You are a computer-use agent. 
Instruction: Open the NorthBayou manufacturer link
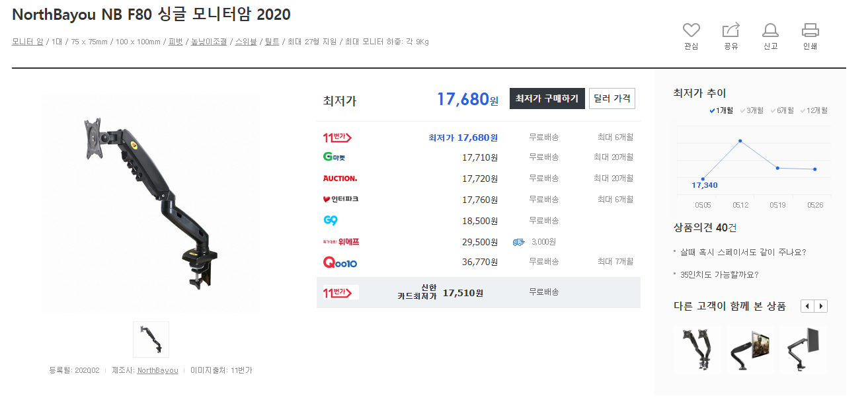pyautogui.click(x=157, y=370)
